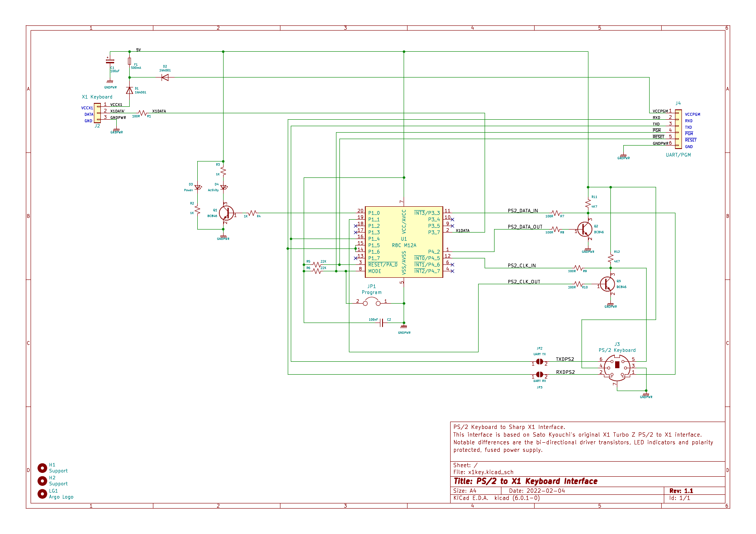
Task: Click the TXDPS2 net label
Action: coord(565,359)
